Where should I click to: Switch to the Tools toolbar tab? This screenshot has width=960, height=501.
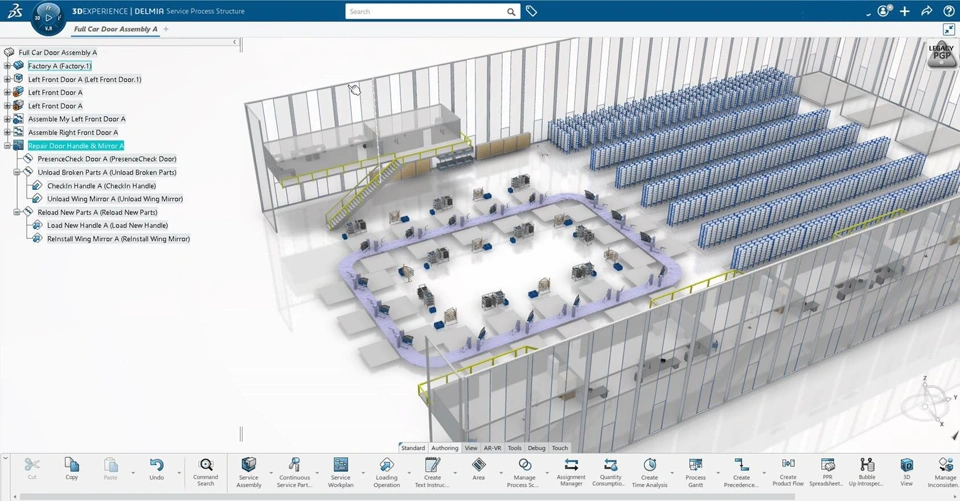(x=515, y=448)
